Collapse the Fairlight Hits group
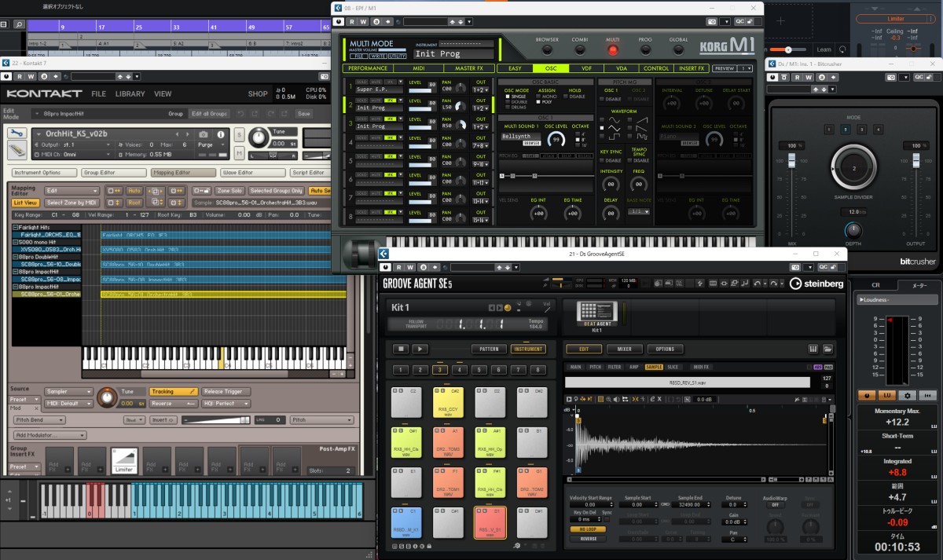The height and width of the screenshot is (560, 943). point(15,226)
